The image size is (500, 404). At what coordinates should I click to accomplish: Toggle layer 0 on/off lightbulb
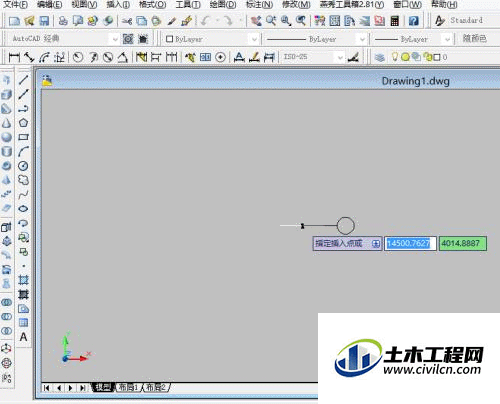(x=395, y=57)
